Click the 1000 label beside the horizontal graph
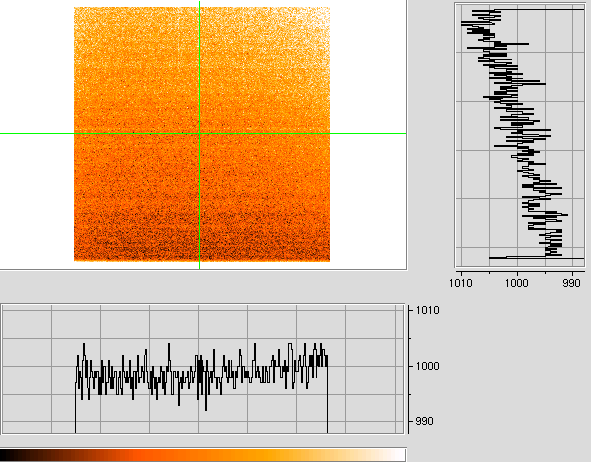 pos(427,366)
